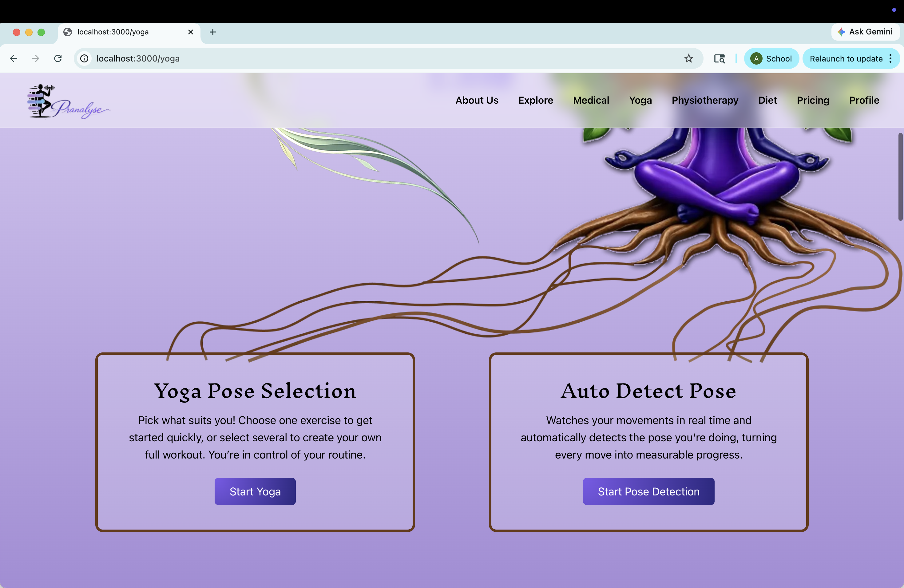The image size is (904, 588).
Task: Click the Start Yoga button
Action: 255,491
